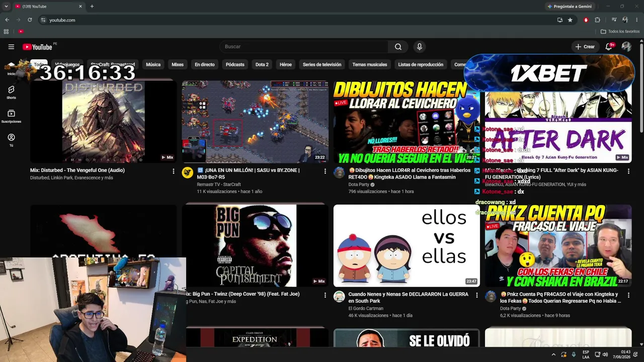The image size is (644, 362).
Task: Open the YouTube bookmark shortcut icon
Action: pyautogui.click(x=21, y=32)
